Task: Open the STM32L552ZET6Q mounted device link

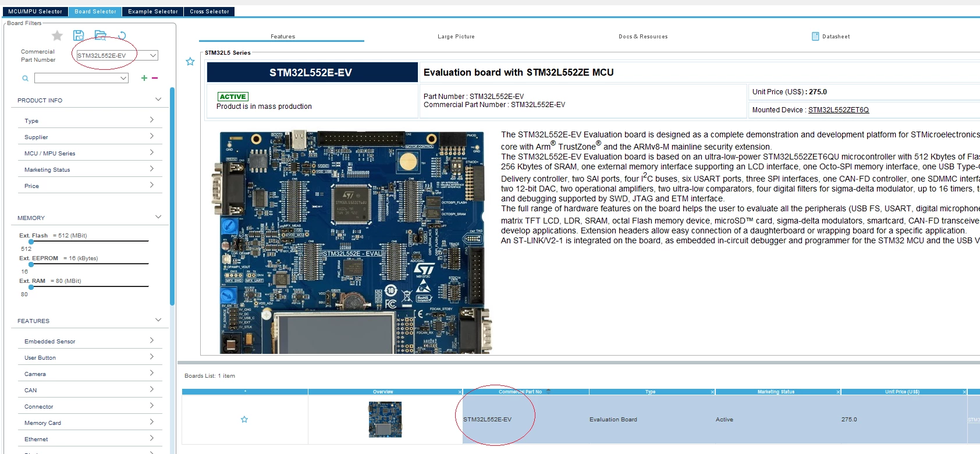Action: pyautogui.click(x=839, y=110)
